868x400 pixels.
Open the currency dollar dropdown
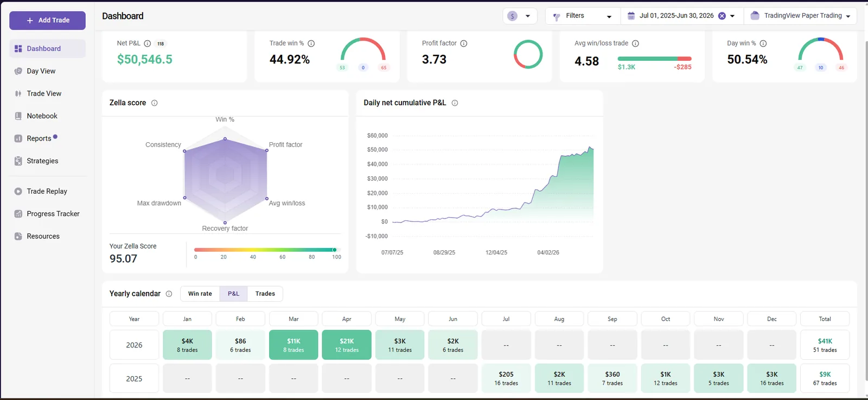[x=520, y=16]
